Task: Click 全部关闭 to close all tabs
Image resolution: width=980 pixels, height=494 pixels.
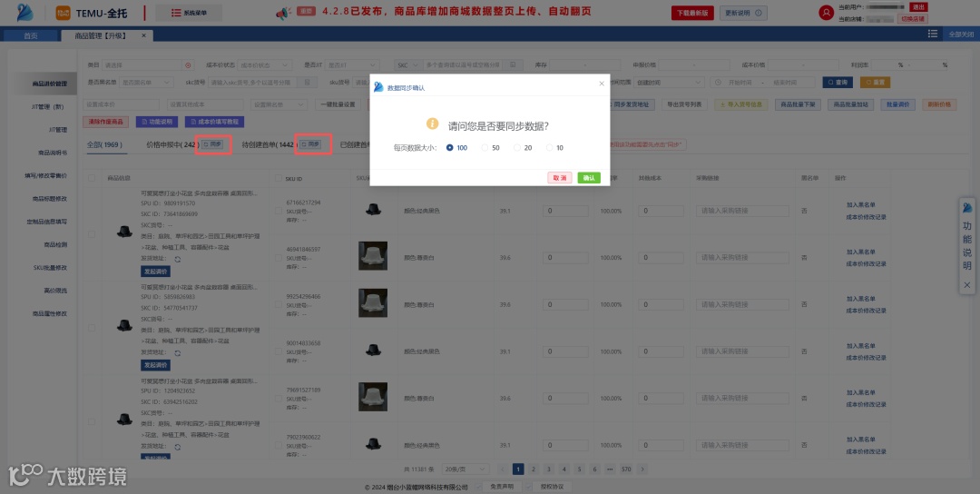Action: [x=961, y=35]
